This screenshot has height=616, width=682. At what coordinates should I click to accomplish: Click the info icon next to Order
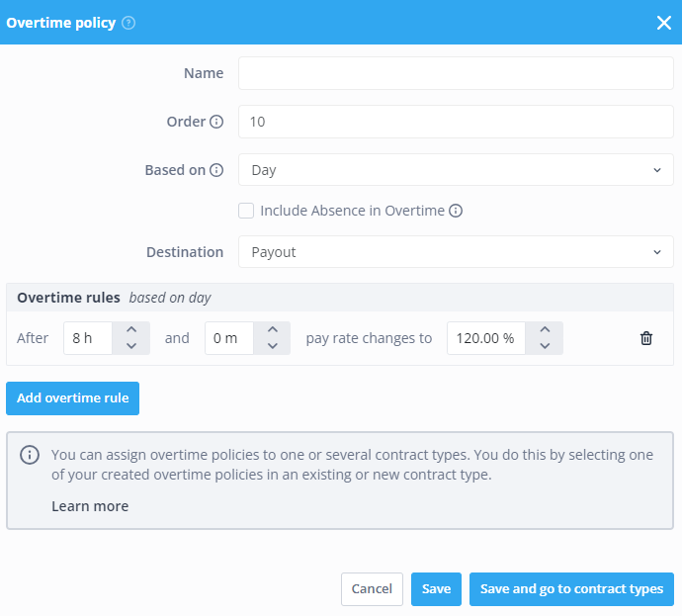pos(216,122)
